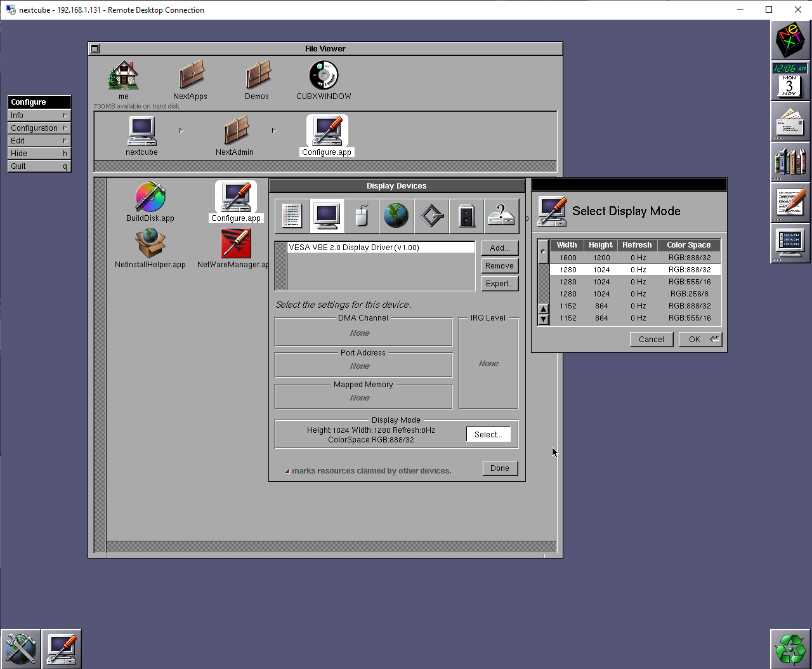812x669 pixels.
Task: Open the Audio devices speaker icon
Action: [x=466, y=216]
